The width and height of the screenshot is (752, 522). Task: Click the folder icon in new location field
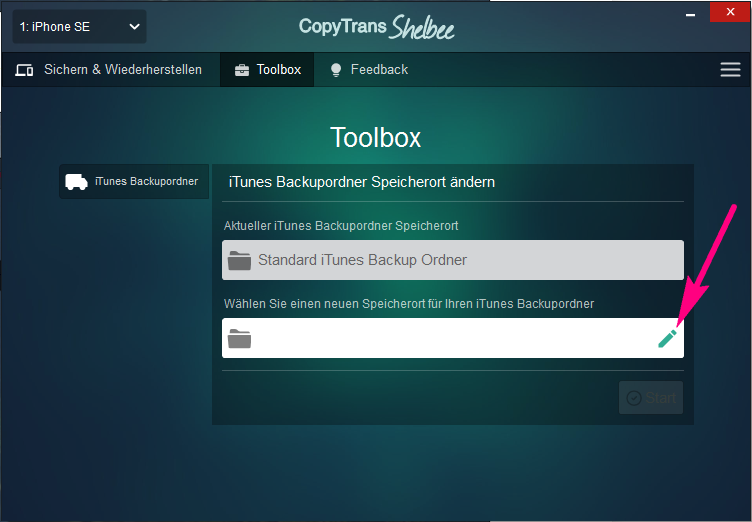click(239, 339)
